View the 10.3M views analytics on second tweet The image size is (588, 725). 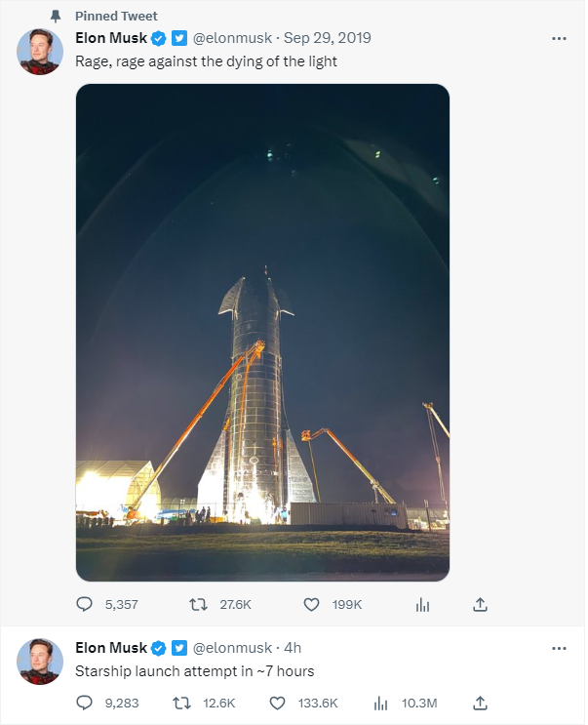405,704
